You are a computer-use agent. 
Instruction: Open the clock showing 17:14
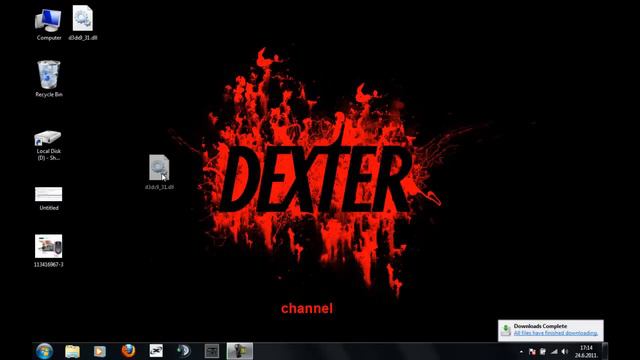coord(586,351)
